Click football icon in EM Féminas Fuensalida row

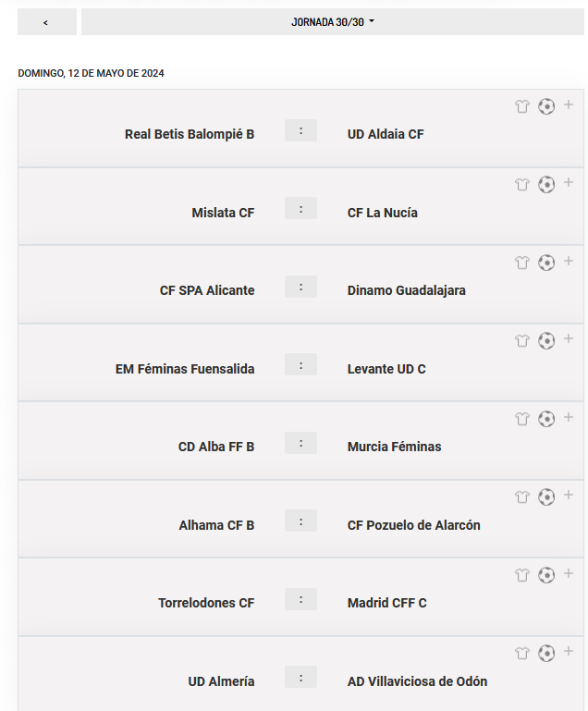tap(546, 341)
